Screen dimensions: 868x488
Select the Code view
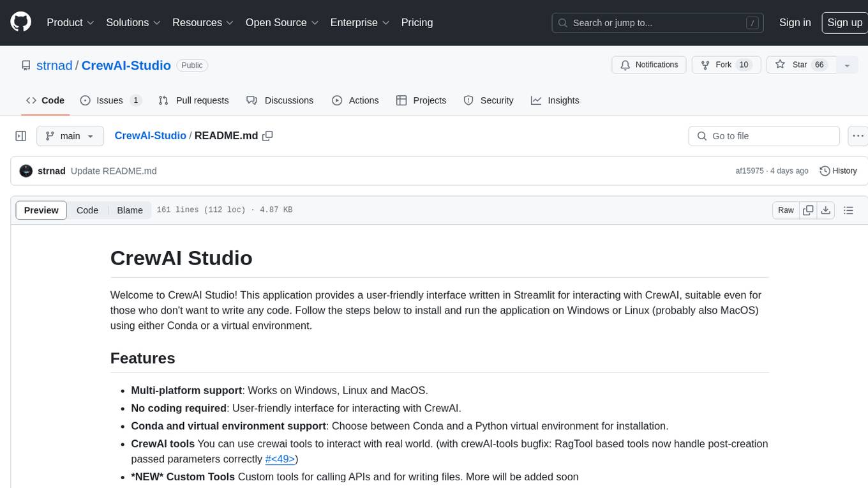[87, 210]
